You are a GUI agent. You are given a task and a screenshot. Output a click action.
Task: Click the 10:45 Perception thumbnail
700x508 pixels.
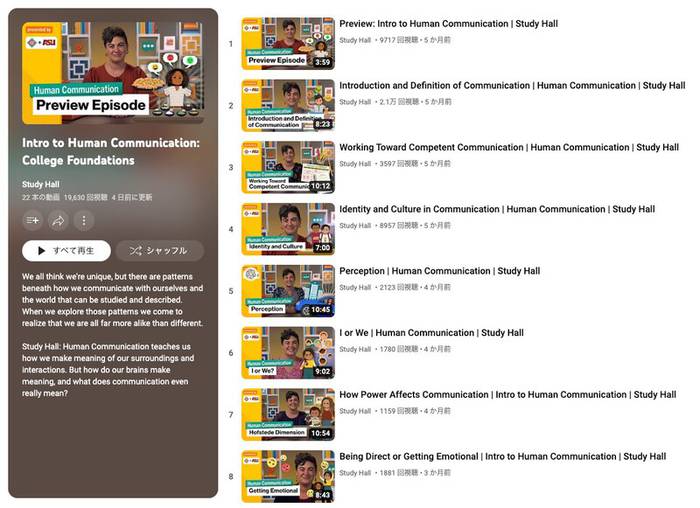[x=288, y=291]
